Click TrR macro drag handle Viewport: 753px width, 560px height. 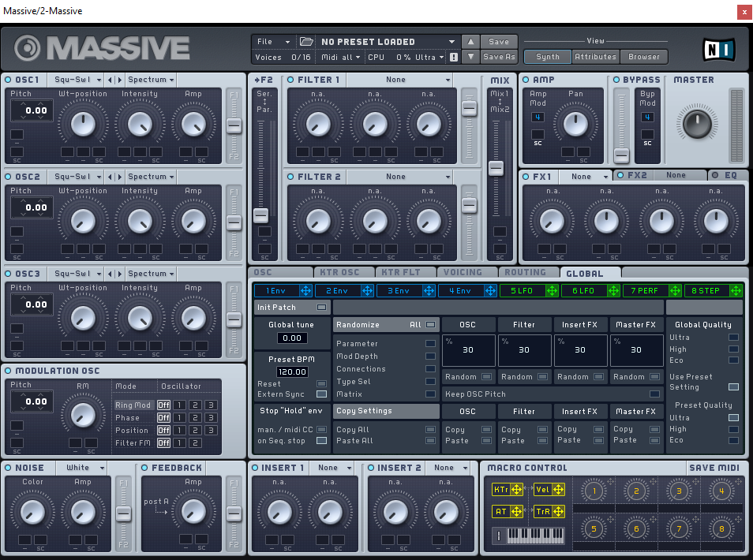[558, 512]
